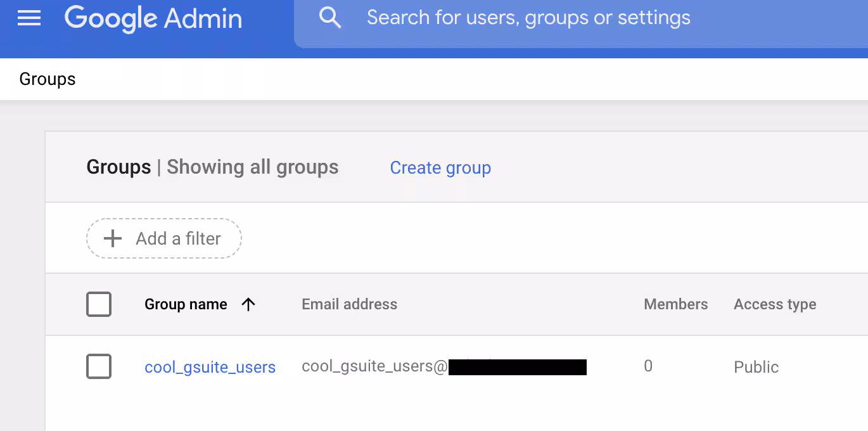The image size is (868, 431).
Task: Sort by the Email address column
Action: (x=349, y=304)
